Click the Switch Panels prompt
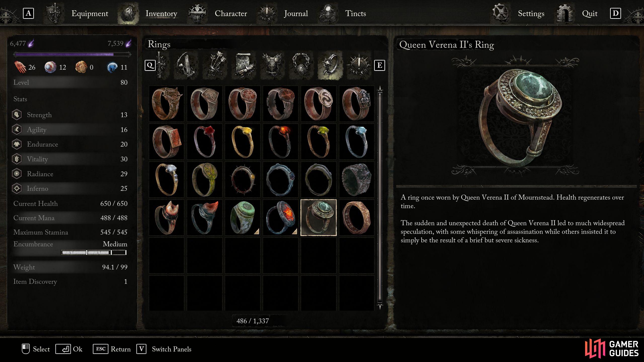The image size is (644, 362). coord(164,349)
